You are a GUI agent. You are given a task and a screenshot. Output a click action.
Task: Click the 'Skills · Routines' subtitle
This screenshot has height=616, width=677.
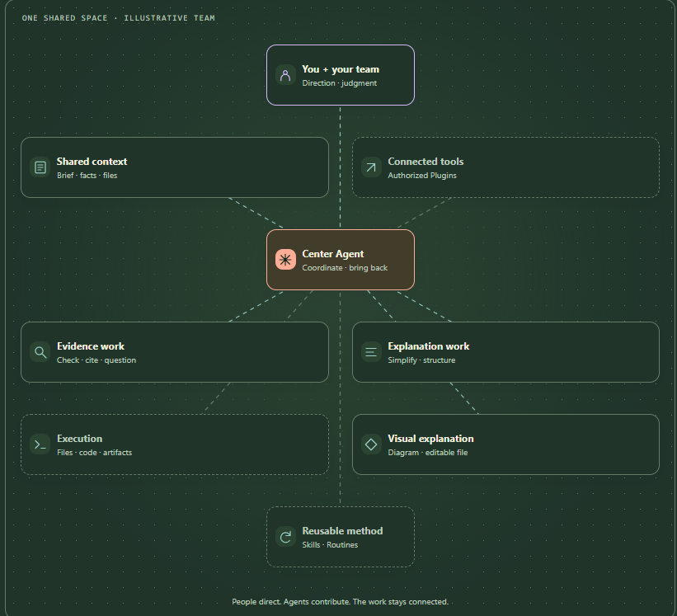point(330,545)
